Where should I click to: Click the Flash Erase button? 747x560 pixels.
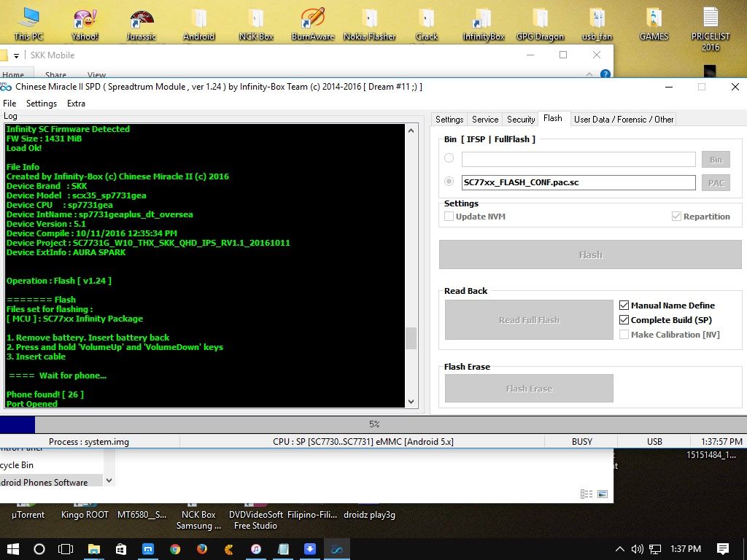click(x=529, y=389)
